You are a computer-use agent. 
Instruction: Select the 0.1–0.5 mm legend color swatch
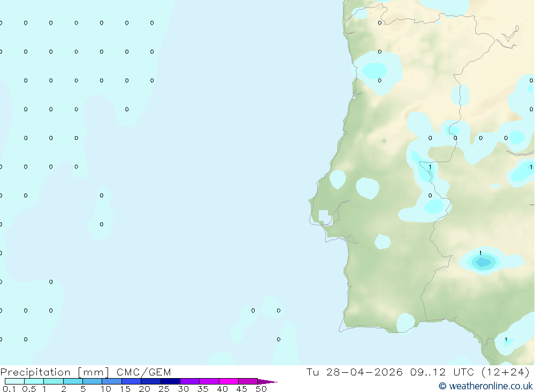coord(14,381)
